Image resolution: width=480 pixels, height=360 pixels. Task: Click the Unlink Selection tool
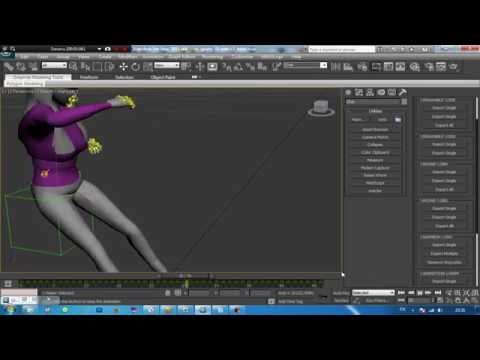21,67
